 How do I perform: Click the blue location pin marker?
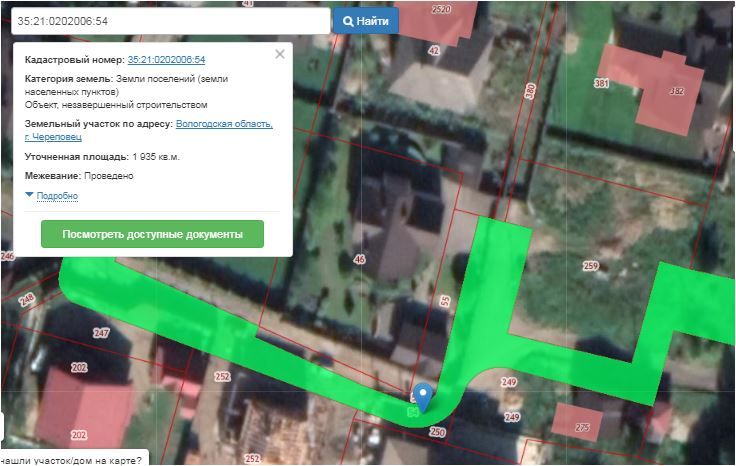(424, 397)
